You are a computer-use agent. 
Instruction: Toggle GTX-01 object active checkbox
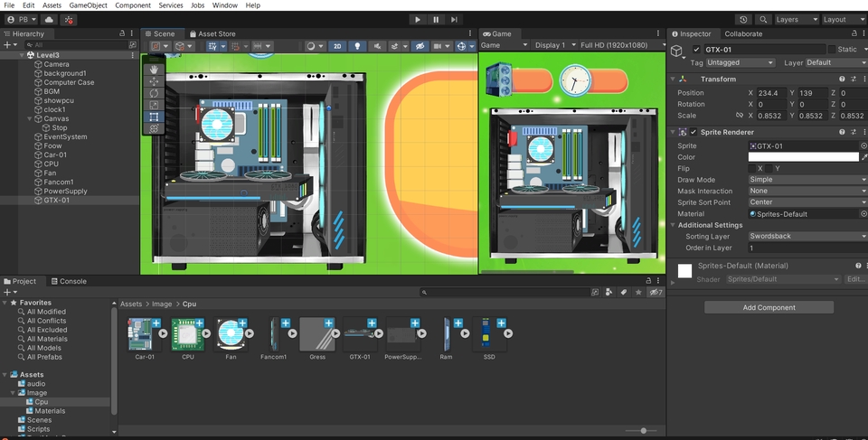coord(696,50)
